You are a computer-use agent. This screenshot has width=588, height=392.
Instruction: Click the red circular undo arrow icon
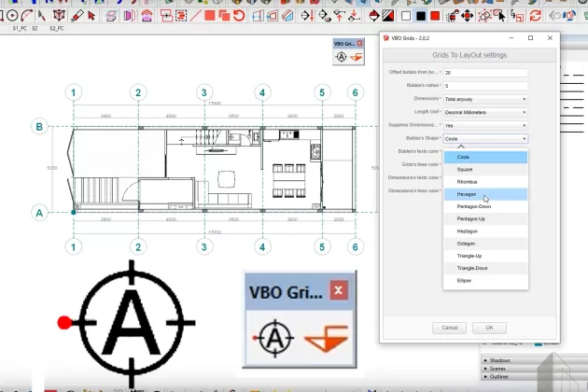(x=239, y=16)
